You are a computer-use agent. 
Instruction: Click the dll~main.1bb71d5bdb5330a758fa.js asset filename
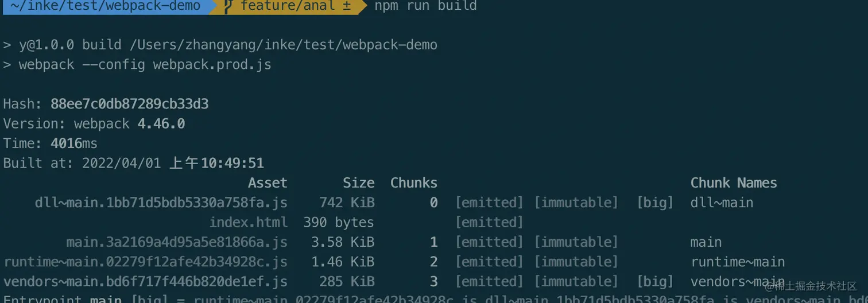coord(161,203)
